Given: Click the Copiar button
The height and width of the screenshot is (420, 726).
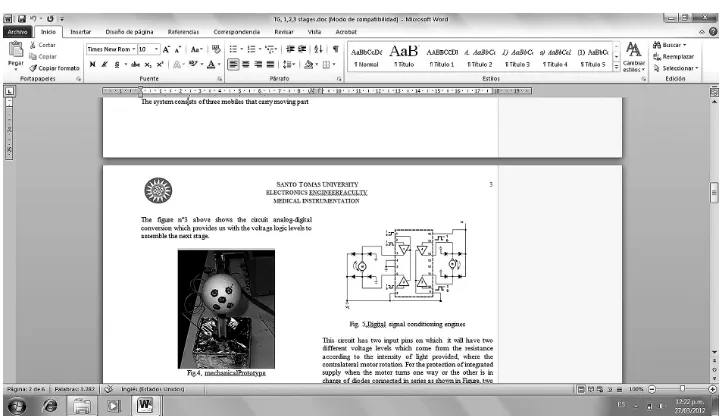Looking at the screenshot, I should (43, 56).
